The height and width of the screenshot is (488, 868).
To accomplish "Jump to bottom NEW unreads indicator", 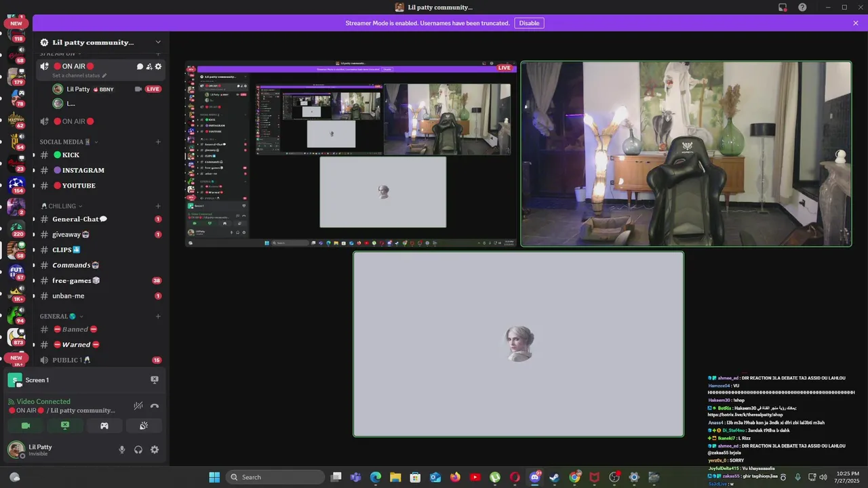I will [16, 358].
